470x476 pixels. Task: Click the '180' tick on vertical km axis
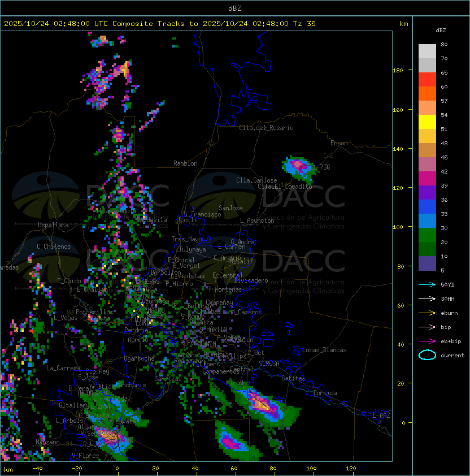click(x=398, y=71)
